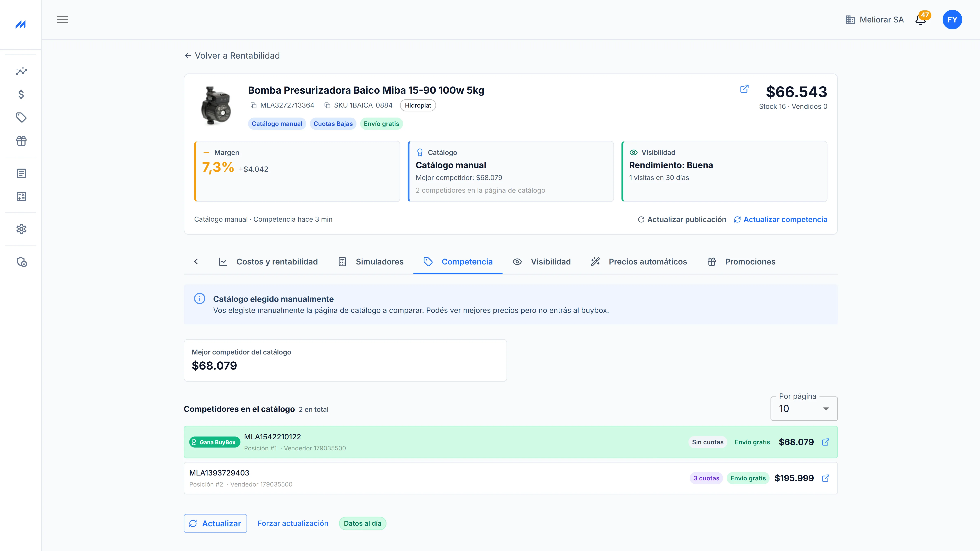The image size is (980, 551).
Task: Open Precios automáticos tab
Action: (639, 262)
